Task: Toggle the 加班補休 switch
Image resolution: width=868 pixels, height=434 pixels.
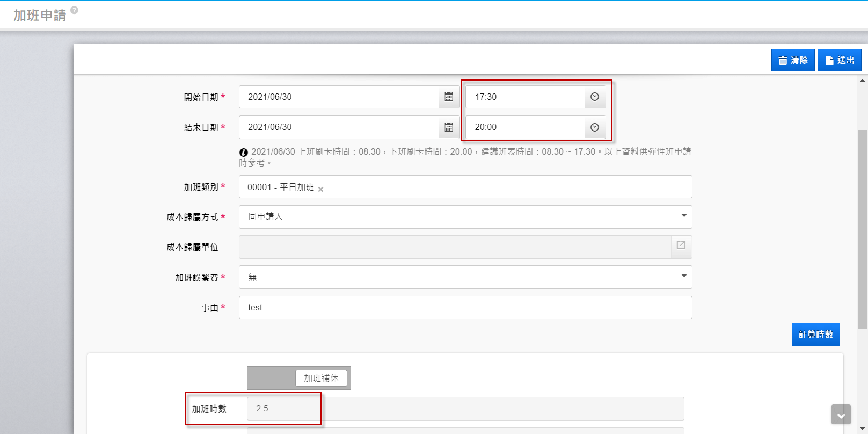Action: click(x=298, y=378)
